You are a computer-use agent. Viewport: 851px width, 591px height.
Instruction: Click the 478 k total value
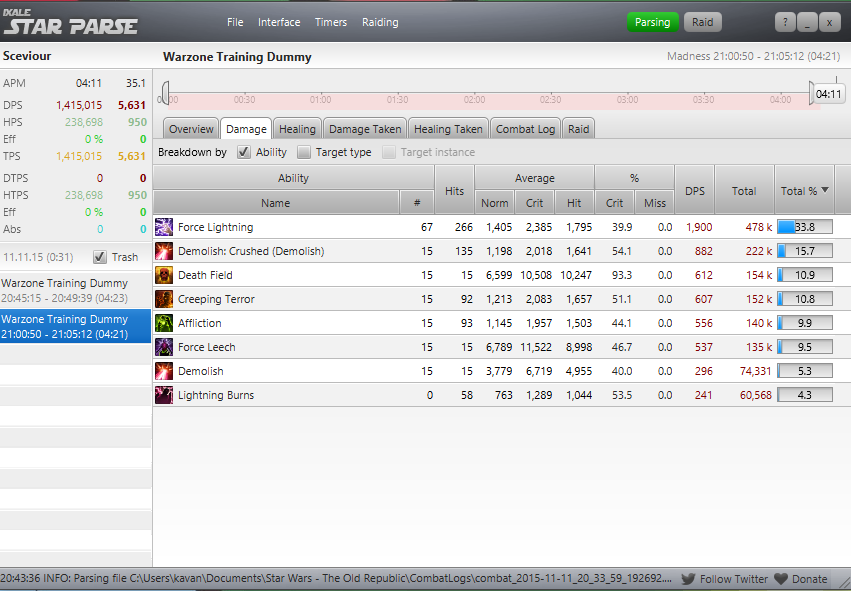(759, 227)
